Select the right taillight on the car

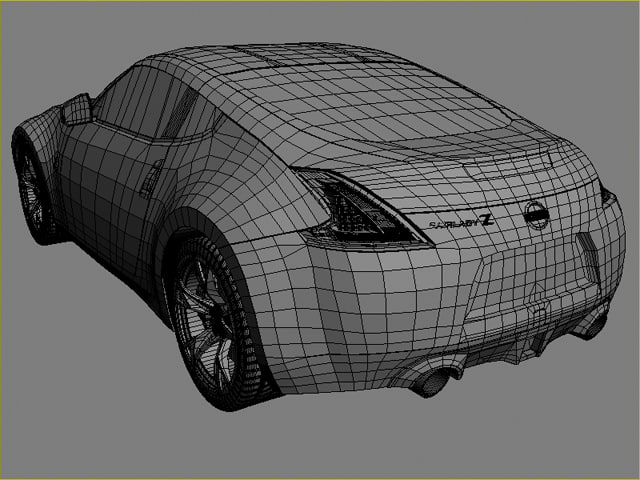pos(607,195)
